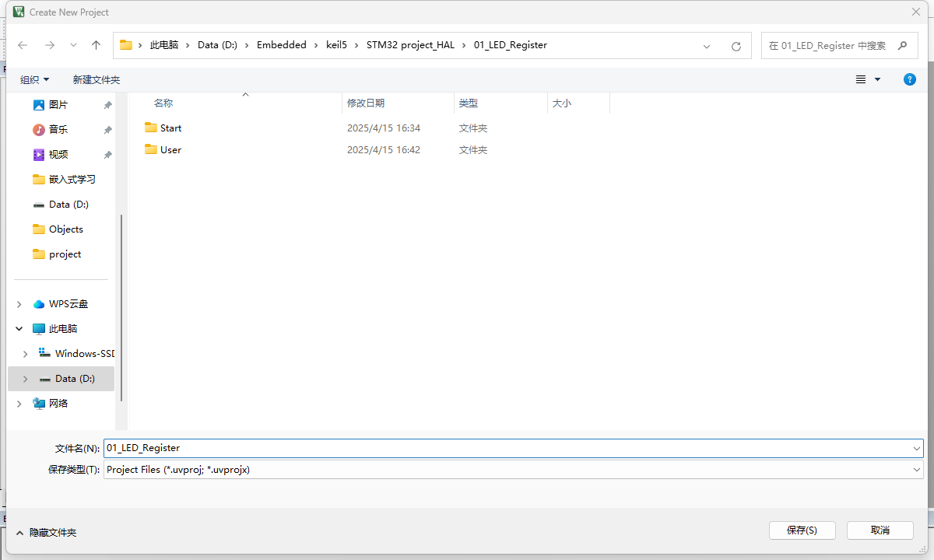Expand the Data (D:) drive node
This screenshot has height=560, width=934.
[x=26, y=379]
